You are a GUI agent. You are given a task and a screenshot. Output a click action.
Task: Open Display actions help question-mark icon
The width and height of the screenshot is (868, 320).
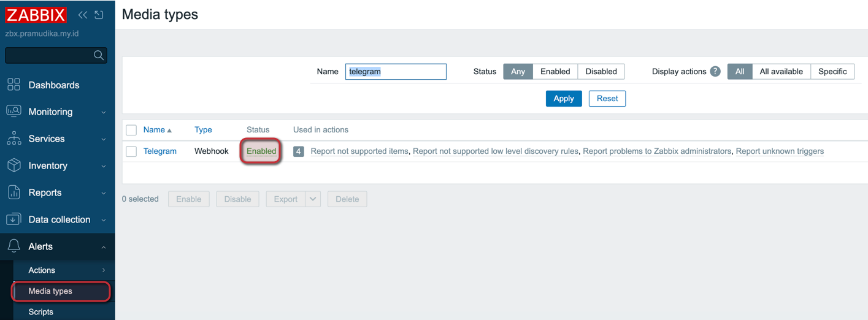point(715,71)
